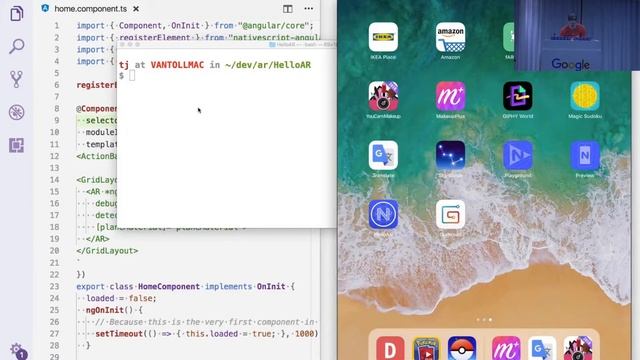Open the Pokemon TV app in the dock
The height and width of the screenshot is (360, 640).
coord(426,349)
